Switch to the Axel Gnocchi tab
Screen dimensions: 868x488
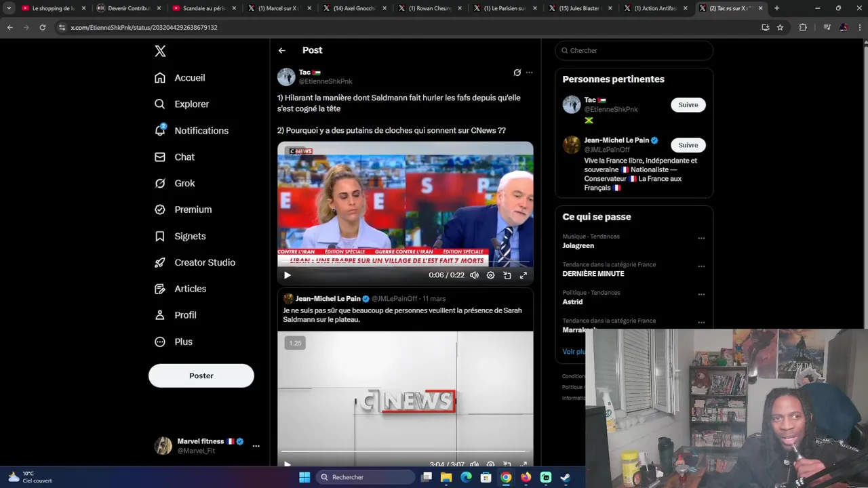click(x=353, y=8)
